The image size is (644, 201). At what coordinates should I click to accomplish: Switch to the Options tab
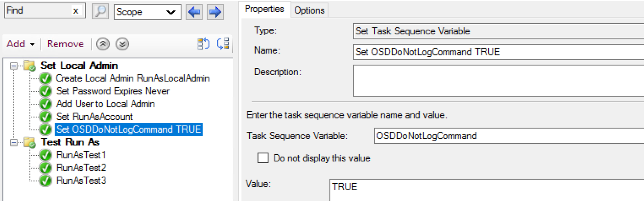(309, 11)
